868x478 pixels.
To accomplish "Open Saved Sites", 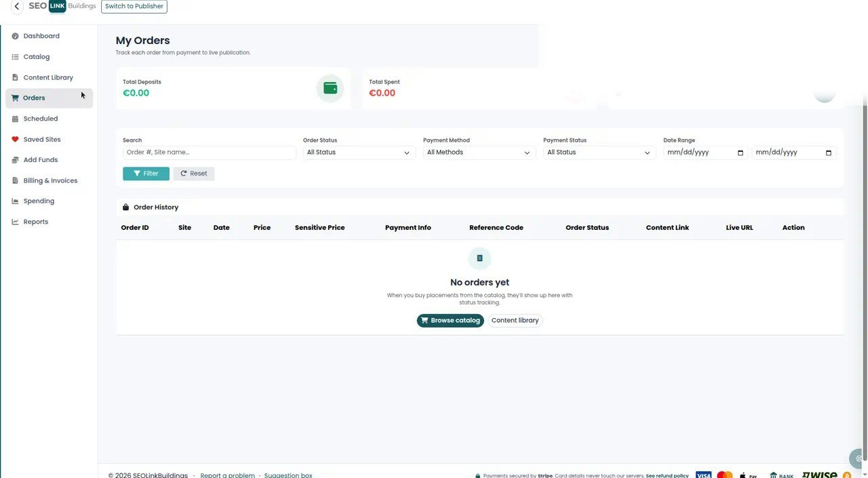I will click(x=42, y=139).
